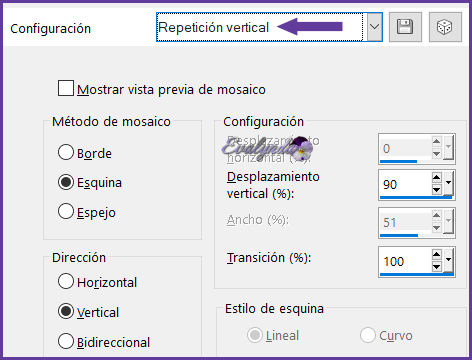Viewport: 472px width, 360px height.
Task: Enable Mostrar vista previa de mosaico checkbox
Action: tap(66, 88)
